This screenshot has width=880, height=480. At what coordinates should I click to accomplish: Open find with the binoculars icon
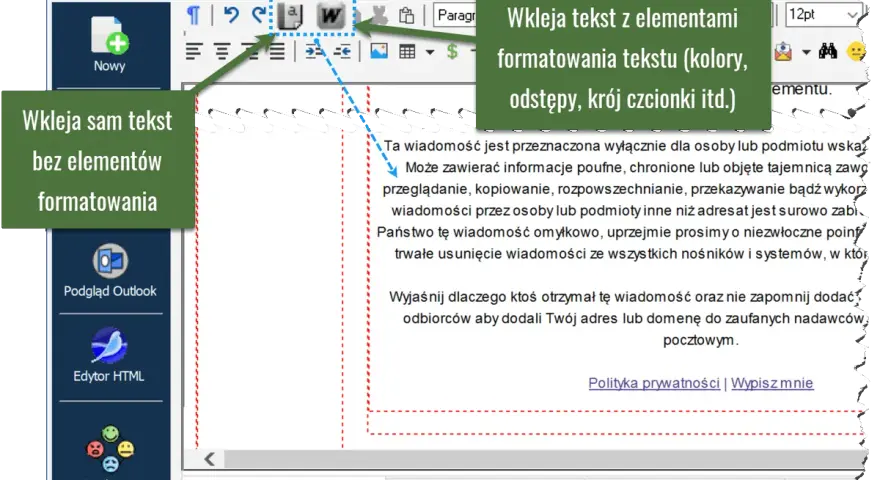point(828,52)
